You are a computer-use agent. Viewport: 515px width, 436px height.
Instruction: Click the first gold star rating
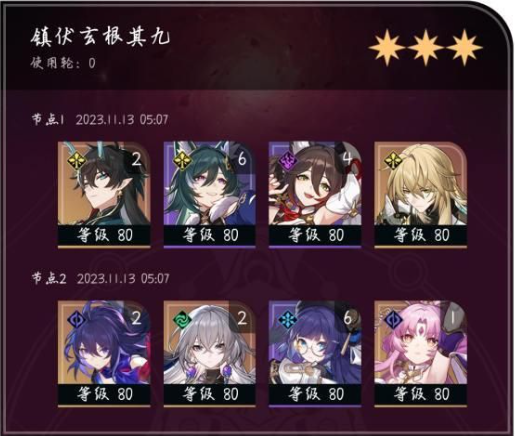point(387,47)
